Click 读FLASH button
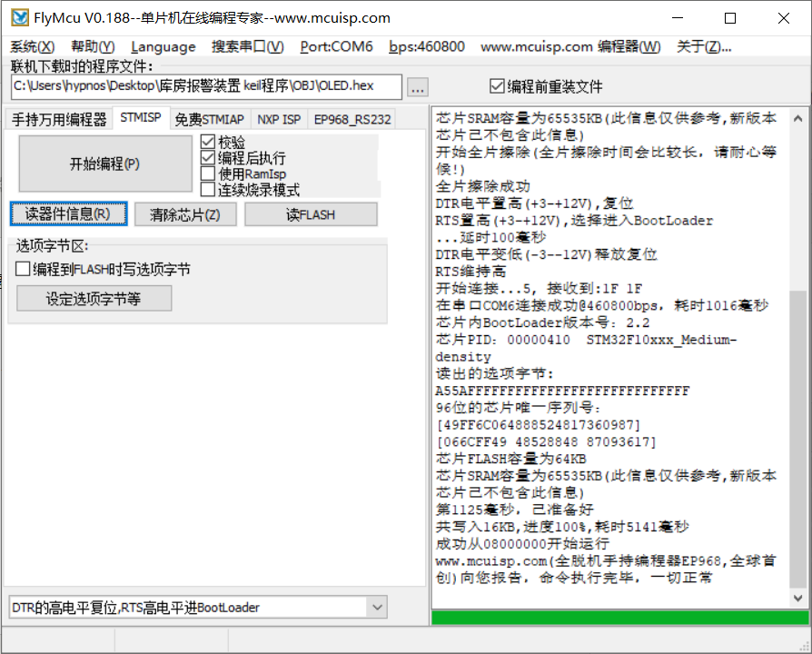Screen dimensions: 812x654 tap(311, 214)
